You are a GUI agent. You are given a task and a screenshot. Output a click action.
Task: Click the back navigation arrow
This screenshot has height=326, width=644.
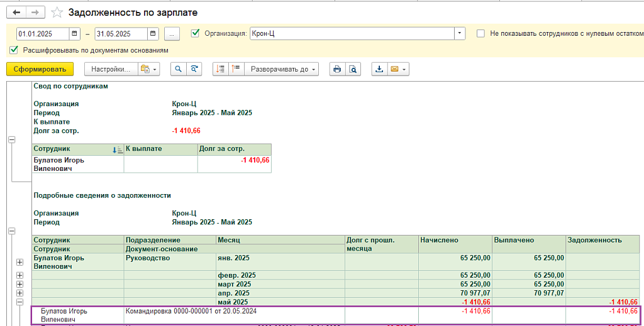(17, 12)
